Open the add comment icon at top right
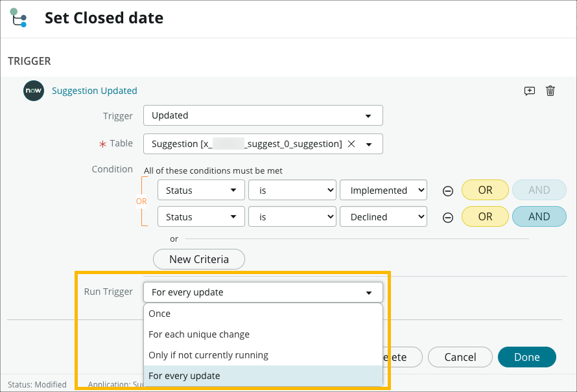 (530, 91)
